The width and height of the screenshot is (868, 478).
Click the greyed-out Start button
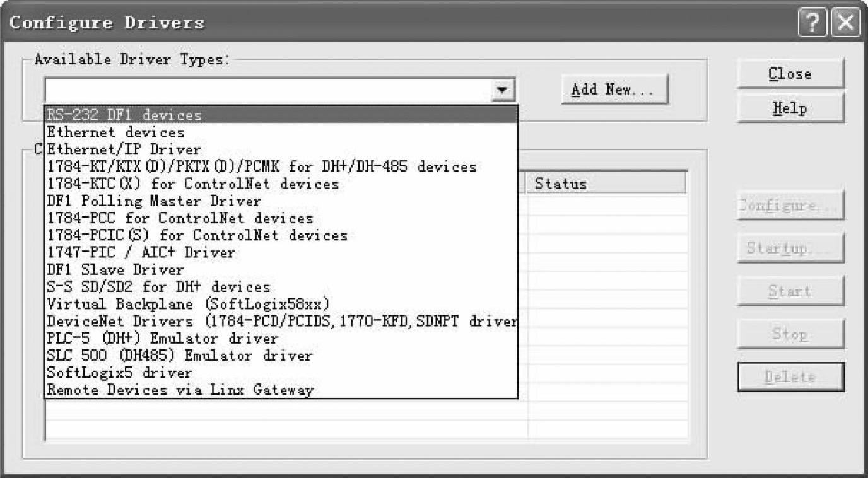(790, 291)
